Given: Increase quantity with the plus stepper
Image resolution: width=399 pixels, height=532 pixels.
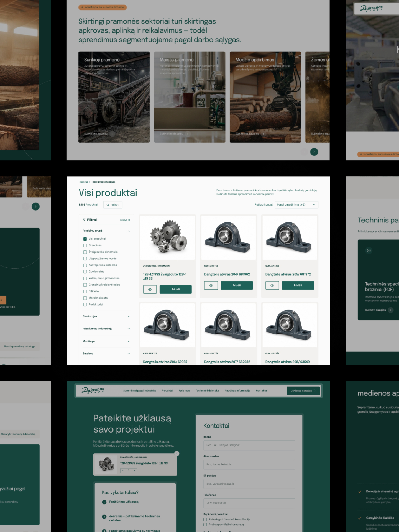Looking at the screenshot, I should coord(135,470).
